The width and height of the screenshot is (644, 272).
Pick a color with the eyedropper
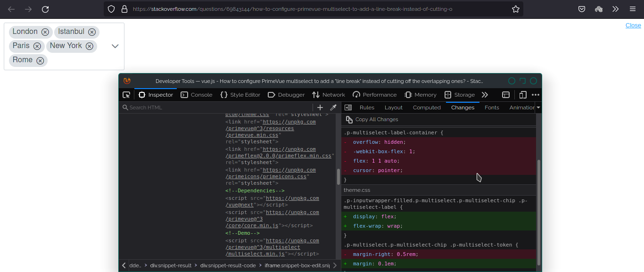[333, 107]
